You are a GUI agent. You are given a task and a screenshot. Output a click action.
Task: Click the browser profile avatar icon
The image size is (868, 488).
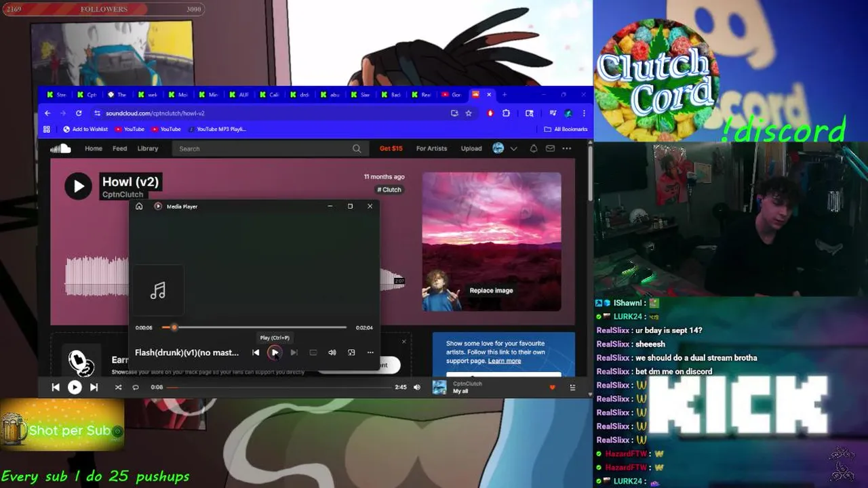[x=568, y=113]
